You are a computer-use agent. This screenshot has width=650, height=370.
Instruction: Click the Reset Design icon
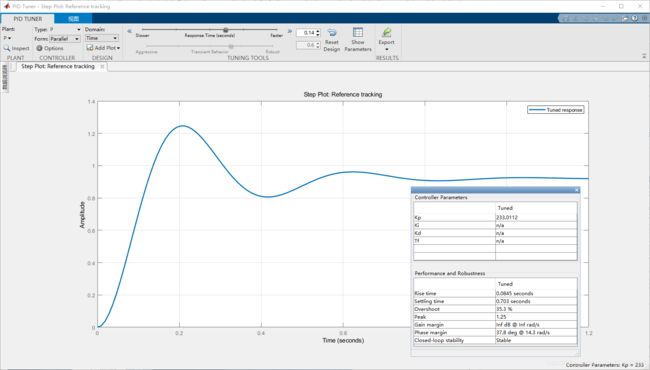tap(332, 33)
